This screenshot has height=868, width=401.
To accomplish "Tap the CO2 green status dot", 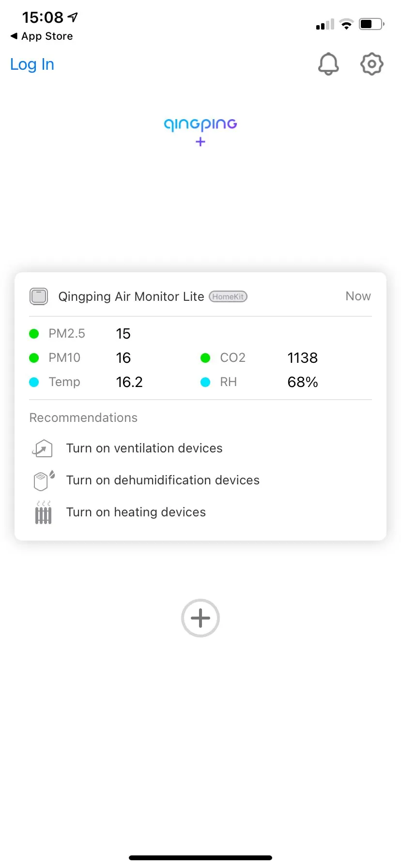I will tap(205, 358).
